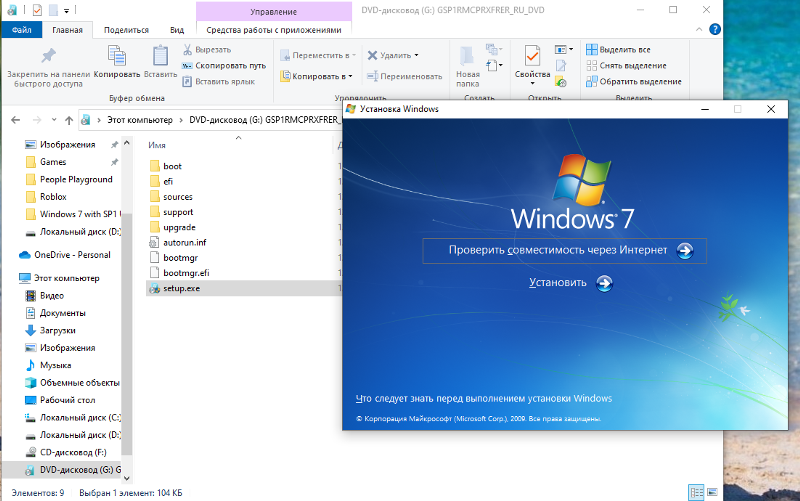Click the Вставить clipboard icon
The width and height of the screenshot is (800, 501).
pos(160,56)
